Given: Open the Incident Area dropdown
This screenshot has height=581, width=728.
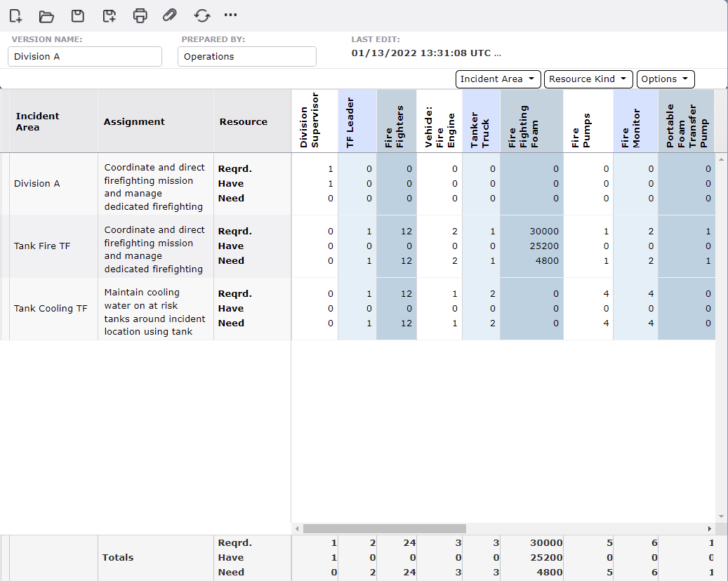Looking at the screenshot, I should coord(498,79).
